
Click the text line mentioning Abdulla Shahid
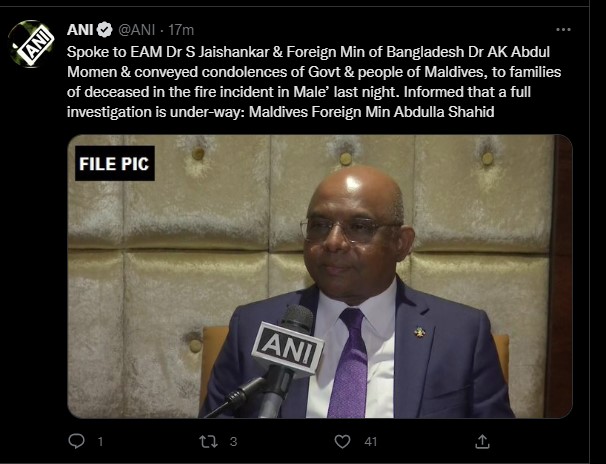pyautogui.click(x=281, y=112)
